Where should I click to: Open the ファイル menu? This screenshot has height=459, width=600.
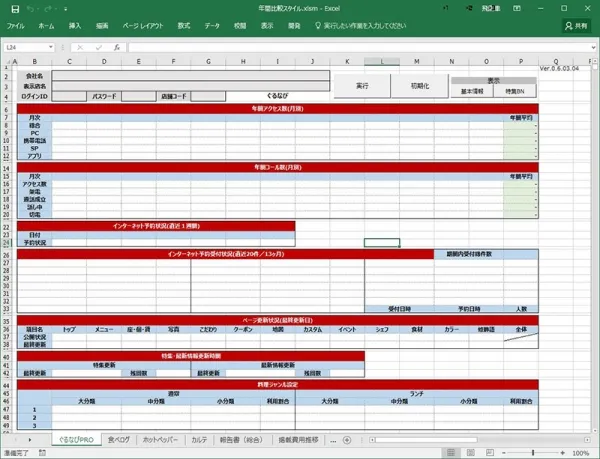[16, 26]
